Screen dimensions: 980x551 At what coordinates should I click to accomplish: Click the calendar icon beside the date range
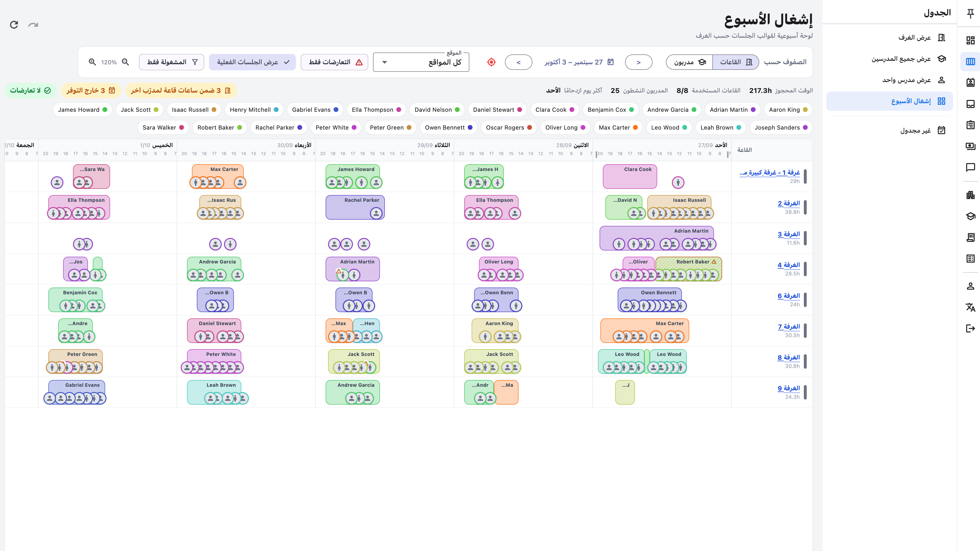pyautogui.click(x=611, y=62)
